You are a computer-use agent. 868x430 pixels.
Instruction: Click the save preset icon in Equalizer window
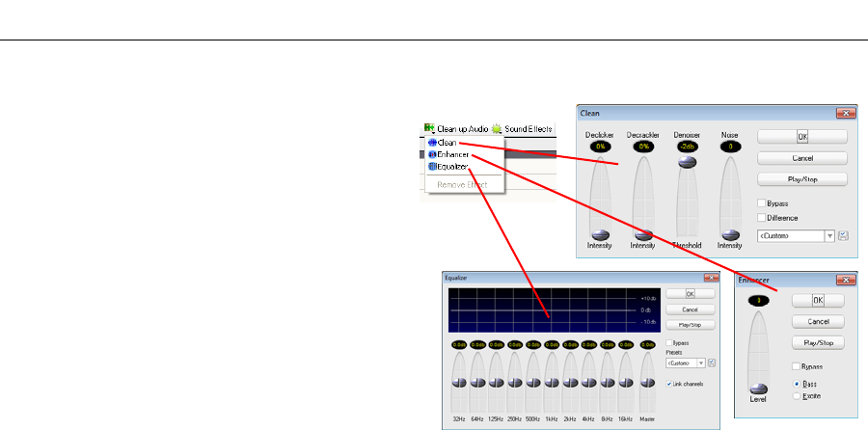712,363
